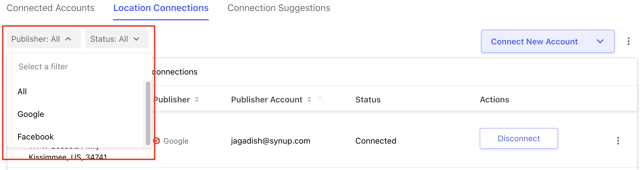Sort the table by Publisher column

[197, 100]
